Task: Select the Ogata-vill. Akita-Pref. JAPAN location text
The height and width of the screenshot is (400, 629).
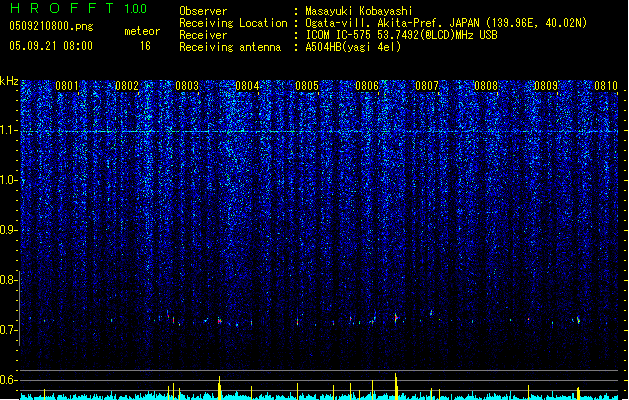Action: [x=446, y=23]
